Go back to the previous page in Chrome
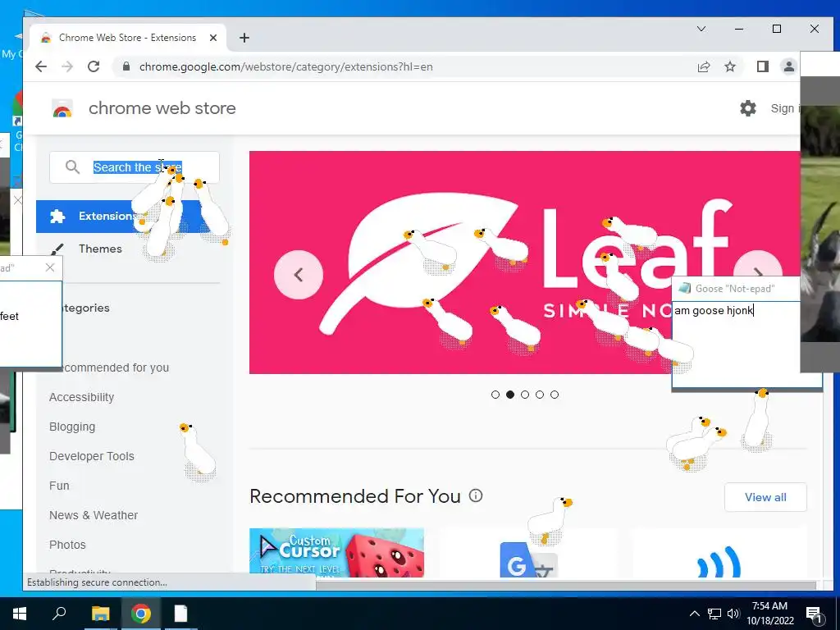The width and height of the screenshot is (840, 630). pyautogui.click(x=41, y=66)
